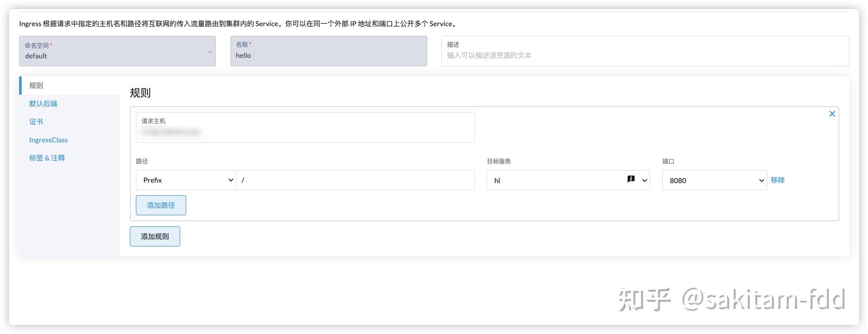Focus the 名称 field containing hello
Image resolution: width=868 pixels, height=334 pixels.
[x=329, y=55]
